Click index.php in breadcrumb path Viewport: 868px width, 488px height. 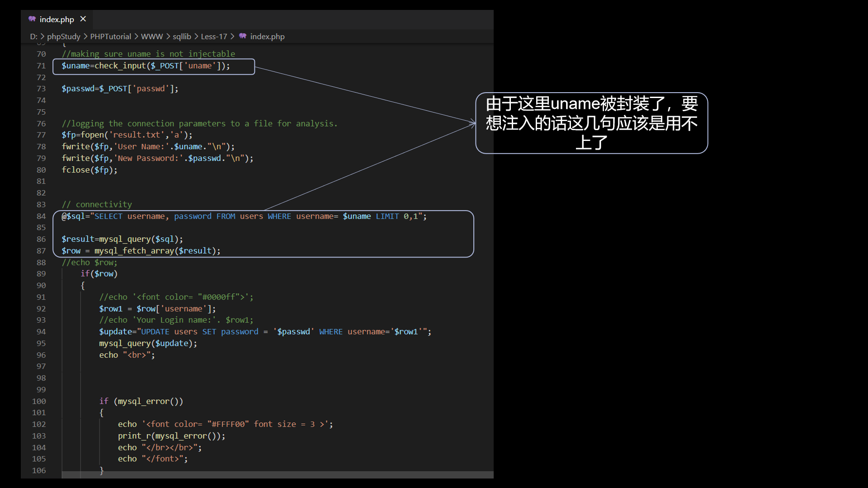click(x=267, y=37)
